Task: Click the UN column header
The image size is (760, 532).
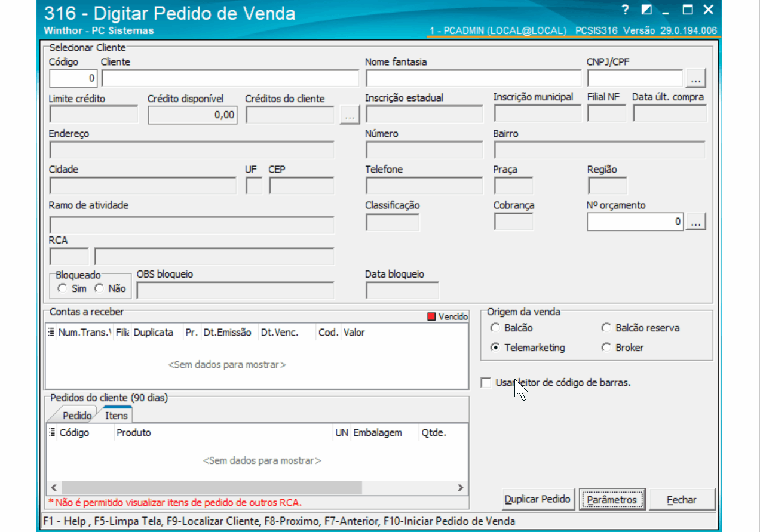Action: pos(342,433)
